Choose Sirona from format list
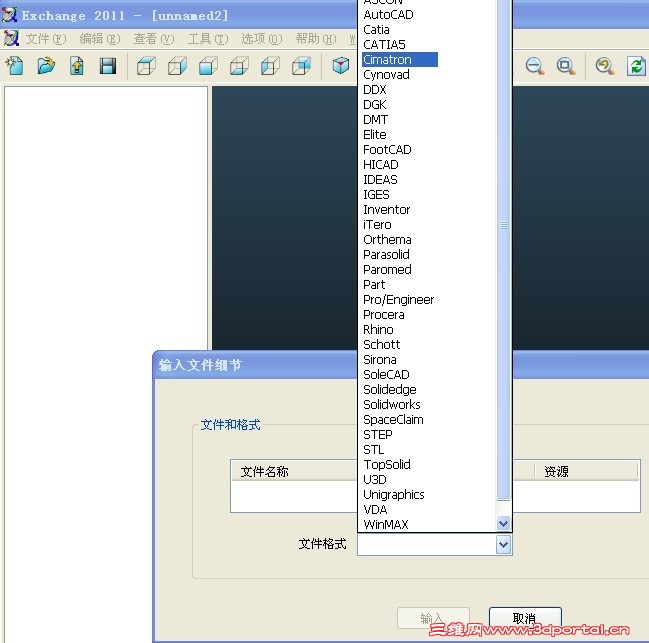649x643 pixels. [380, 360]
